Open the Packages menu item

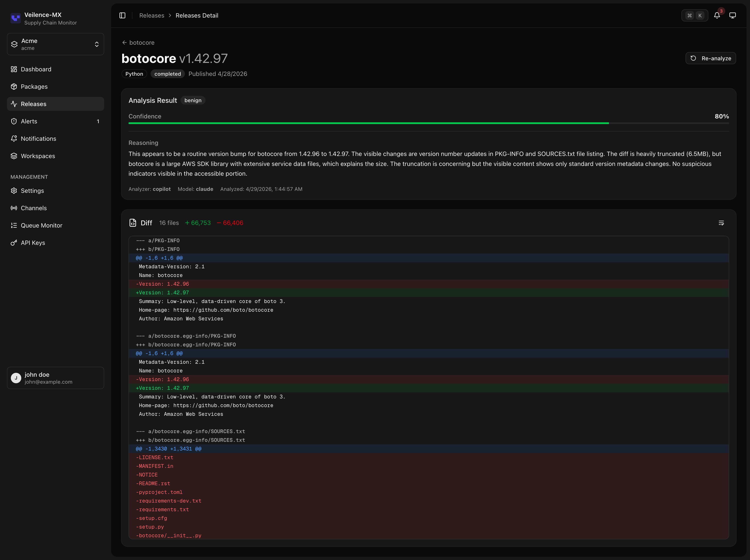[x=56, y=86]
